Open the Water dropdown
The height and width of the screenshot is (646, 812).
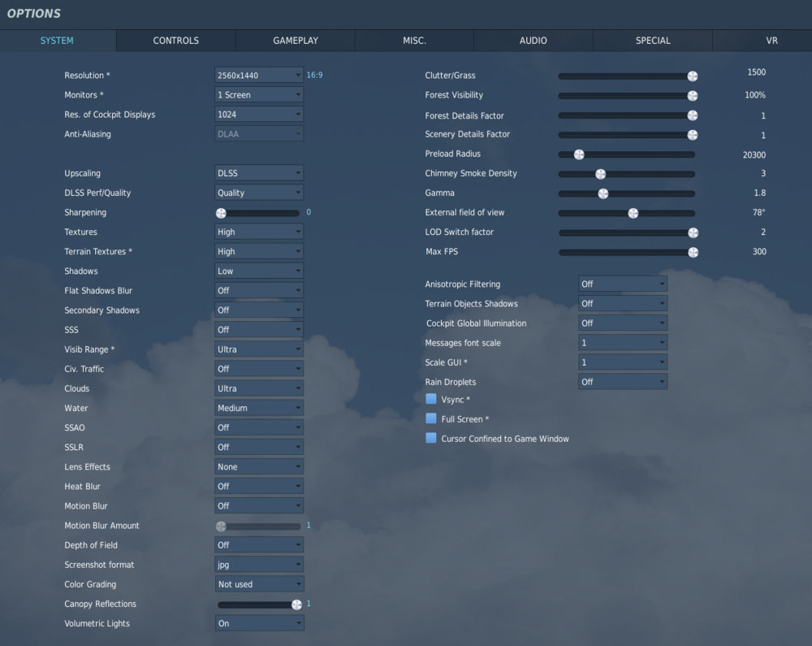pyautogui.click(x=259, y=408)
